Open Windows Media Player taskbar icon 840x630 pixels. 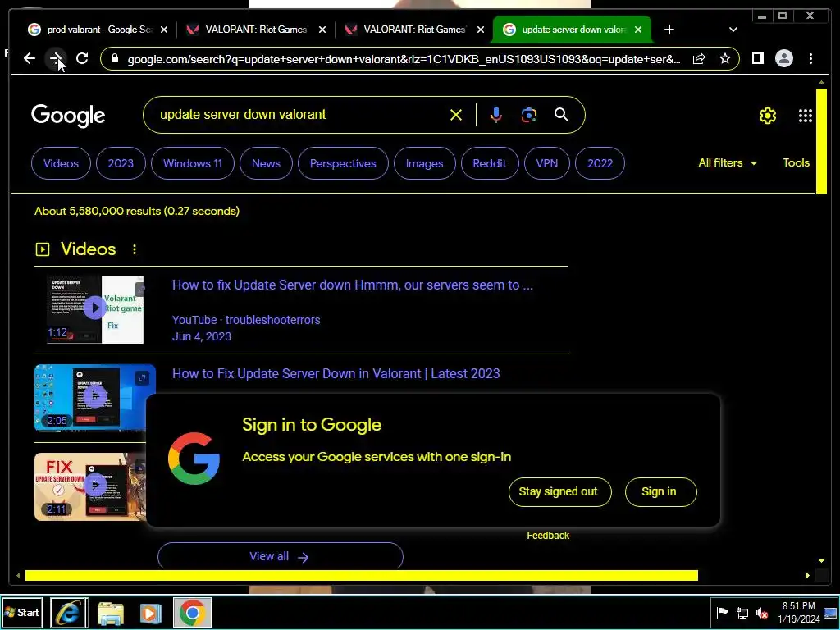pos(151,612)
